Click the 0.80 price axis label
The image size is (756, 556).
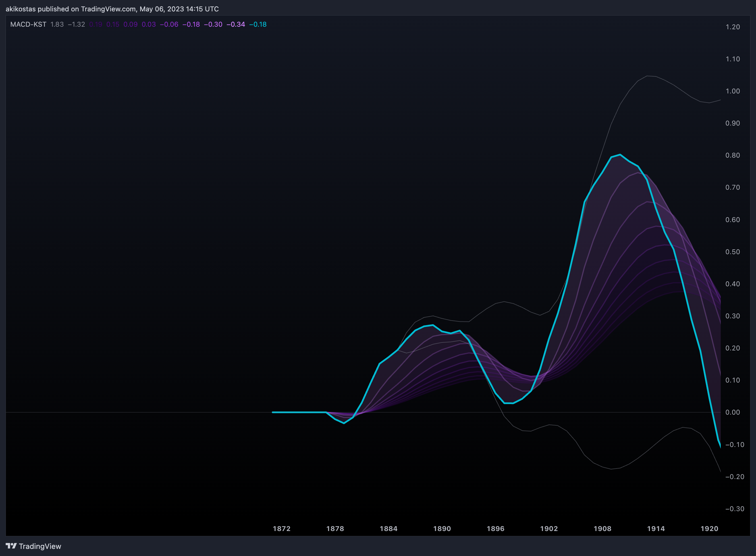733,155
